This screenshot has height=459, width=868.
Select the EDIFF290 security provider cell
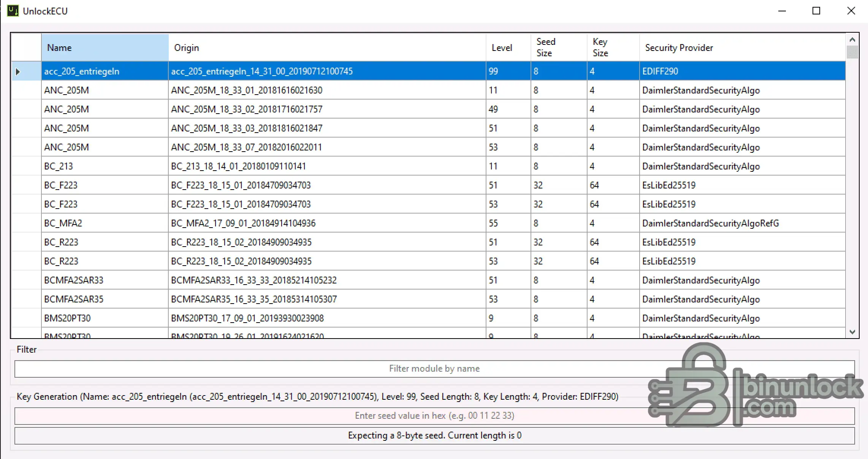pyautogui.click(x=743, y=71)
